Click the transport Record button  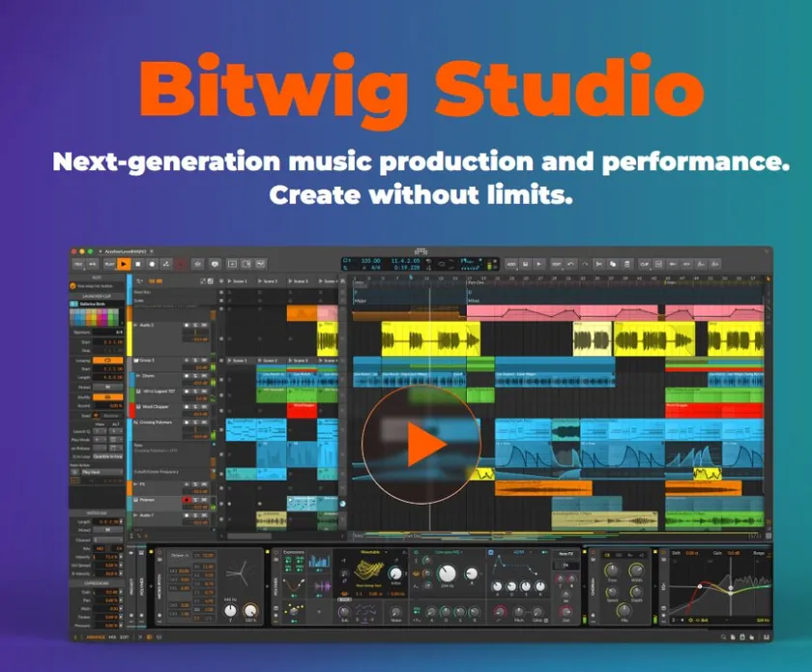pos(152,264)
